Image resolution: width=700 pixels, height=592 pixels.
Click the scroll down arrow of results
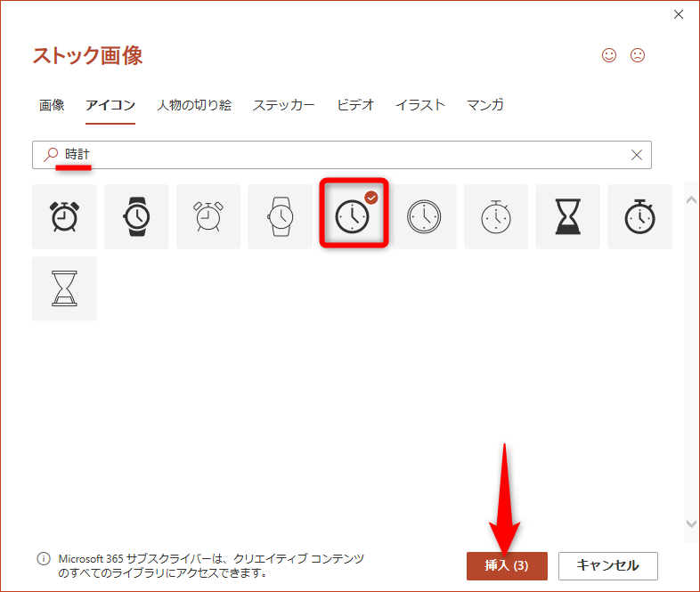point(691,523)
